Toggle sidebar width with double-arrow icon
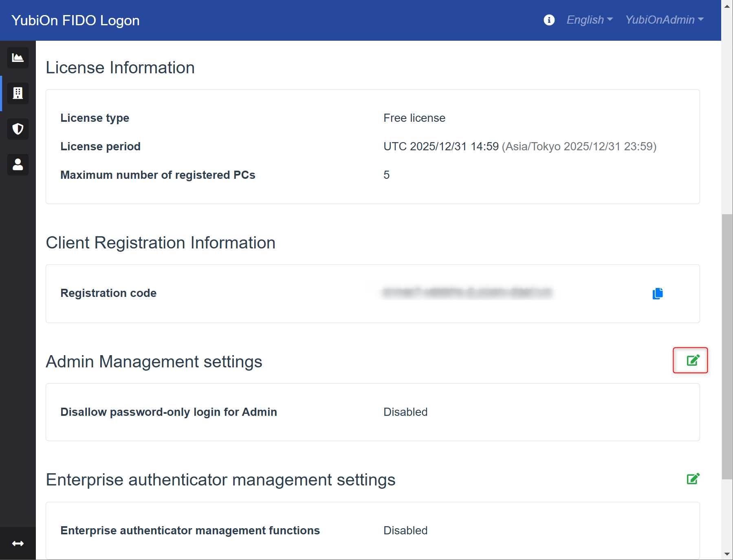This screenshot has width=733, height=560. [x=18, y=544]
